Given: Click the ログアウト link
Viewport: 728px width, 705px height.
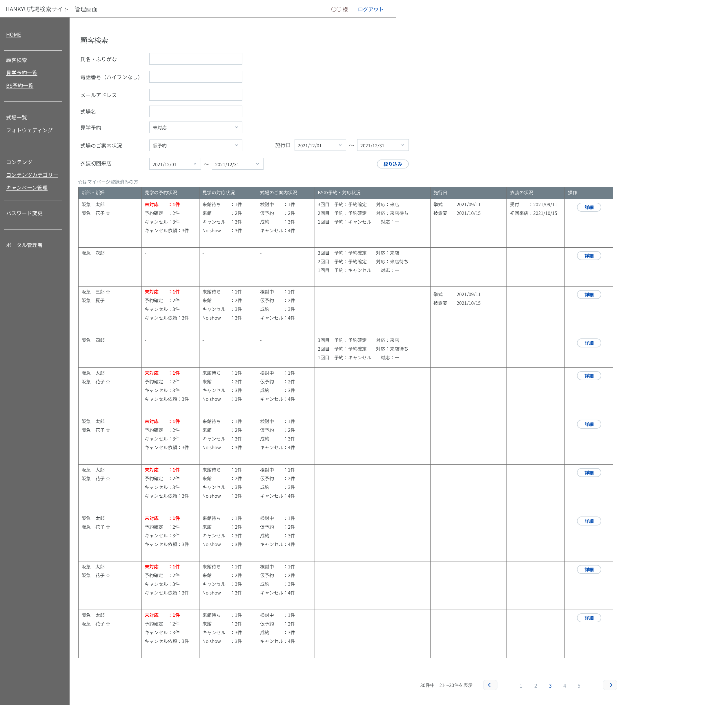Looking at the screenshot, I should (370, 9).
